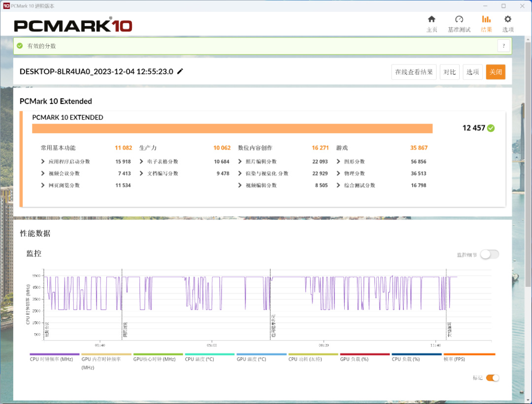Click the PCMark 10 title bar app icon
This screenshot has width=532, height=404.
6,6
